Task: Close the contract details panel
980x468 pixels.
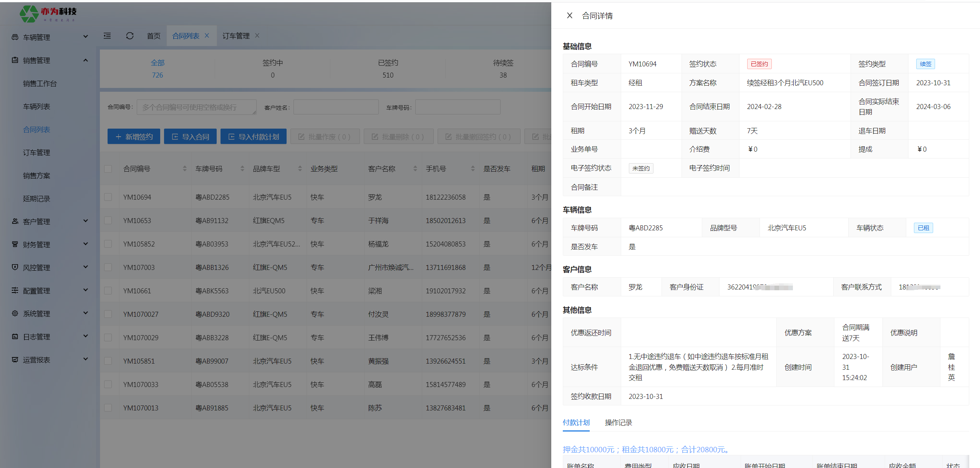Action: point(569,15)
